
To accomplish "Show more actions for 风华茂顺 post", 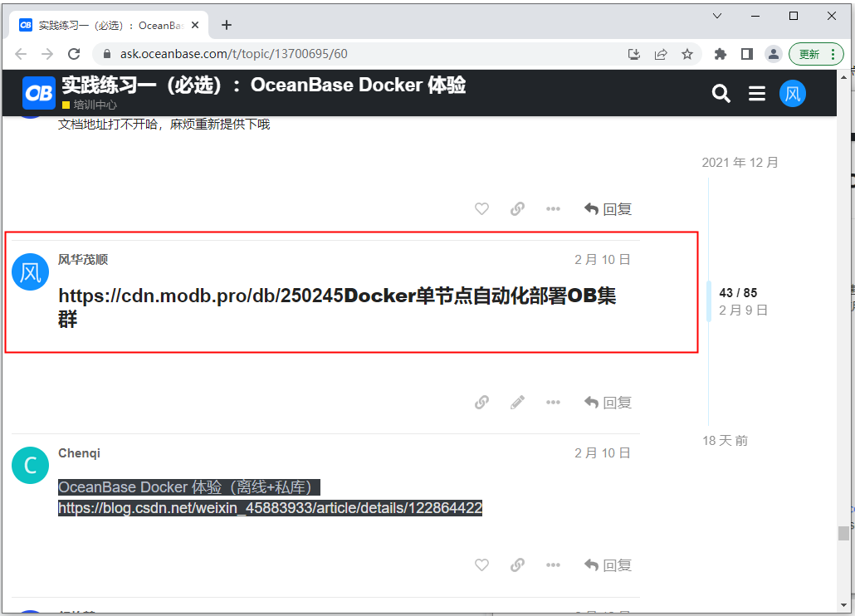I will (x=553, y=403).
